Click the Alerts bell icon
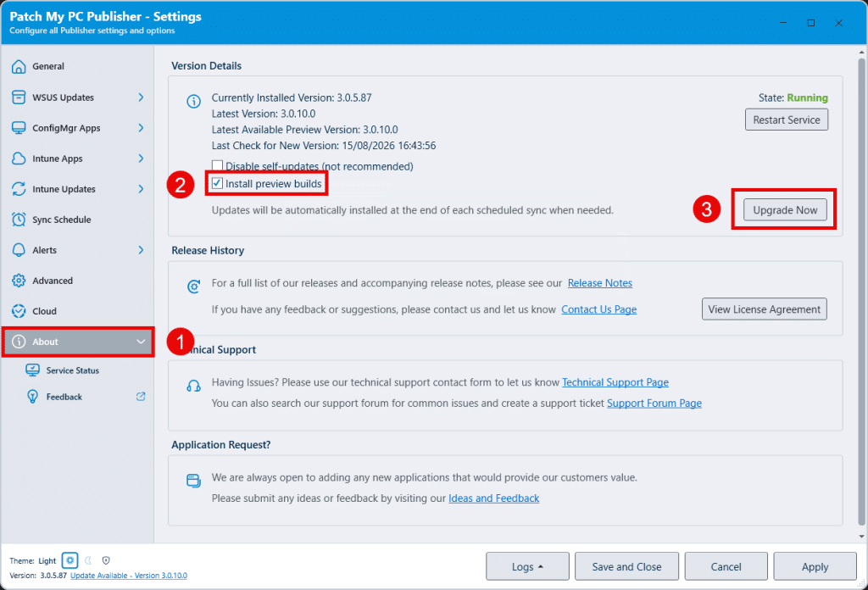The width and height of the screenshot is (868, 590). click(x=19, y=250)
